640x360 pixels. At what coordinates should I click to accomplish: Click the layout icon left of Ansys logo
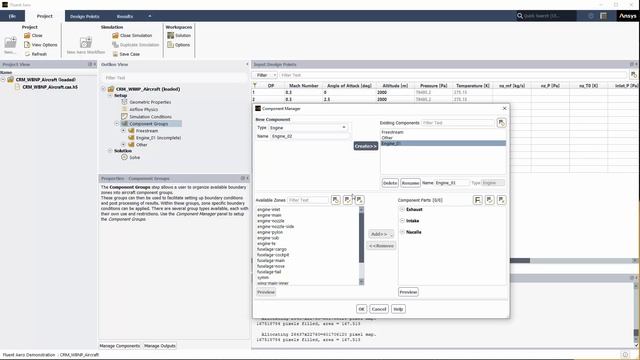(603, 16)
